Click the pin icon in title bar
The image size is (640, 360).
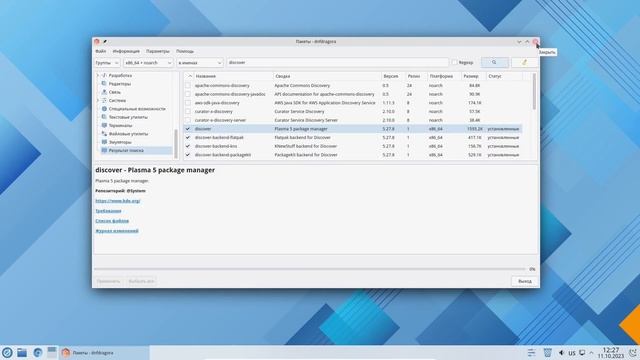(x=105, y=42)
